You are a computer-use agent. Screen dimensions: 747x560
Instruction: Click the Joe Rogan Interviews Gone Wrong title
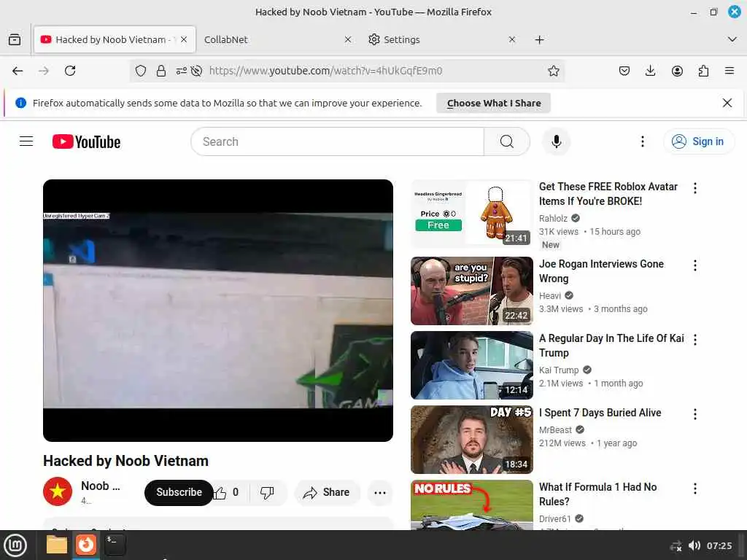(601, 271)
